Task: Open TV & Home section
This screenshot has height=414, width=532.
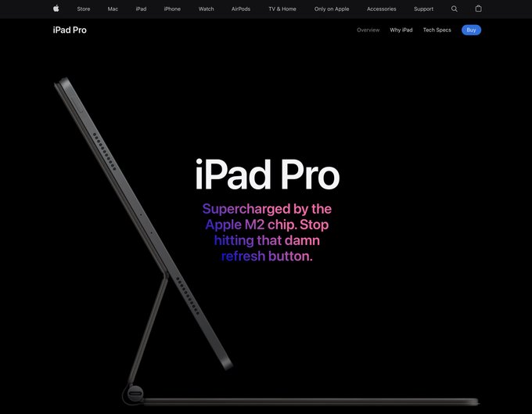Action: [x=282, y=9]
